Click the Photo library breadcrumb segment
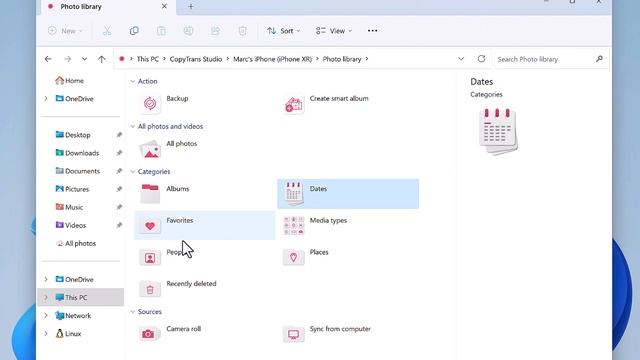The image size is (640, 360). click(342, 59)
